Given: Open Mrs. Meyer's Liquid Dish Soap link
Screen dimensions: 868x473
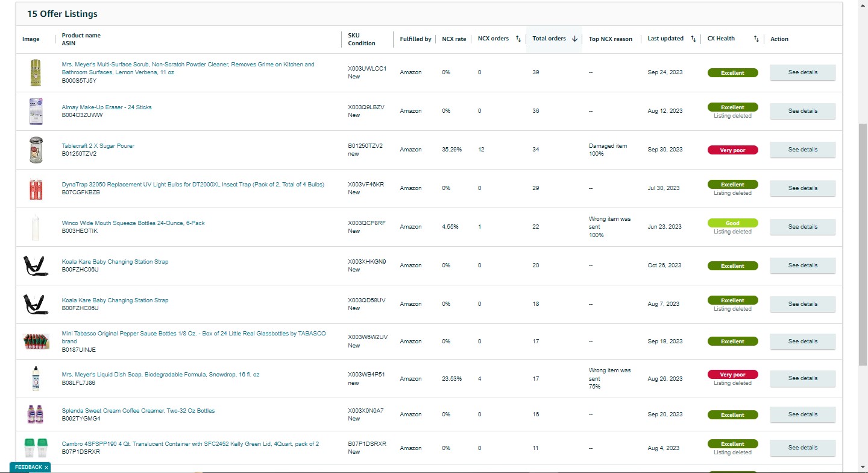Looking at the screenshot, I should (x=160, y=375).
